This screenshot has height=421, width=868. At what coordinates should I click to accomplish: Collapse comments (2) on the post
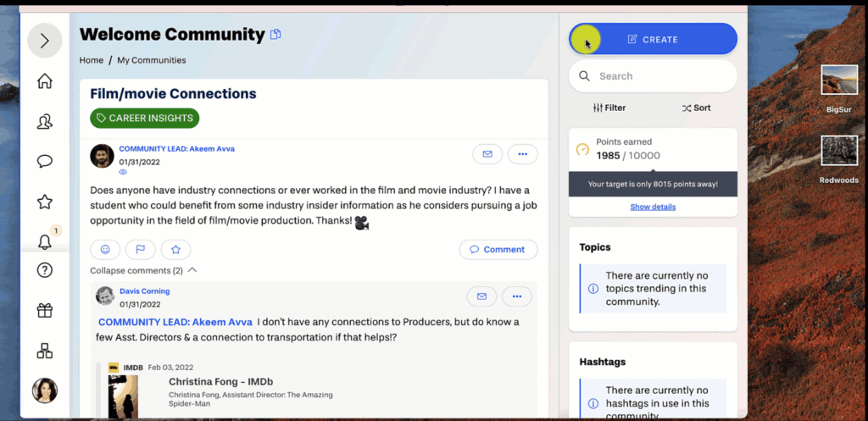pos(143,271)
